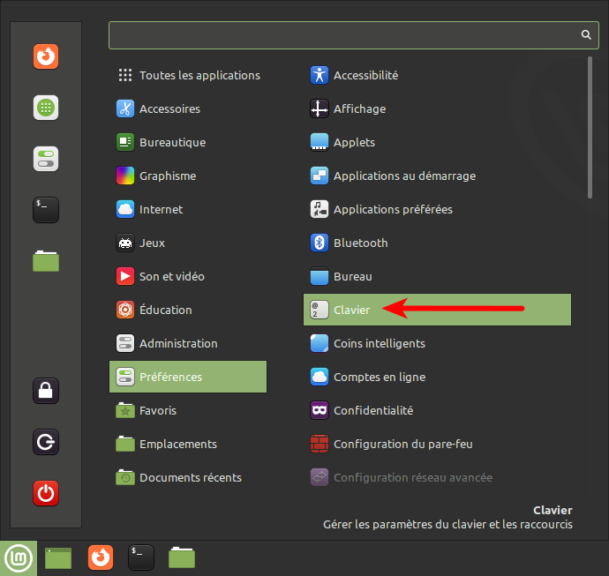Click the Applications au démarrage icon

319,176
